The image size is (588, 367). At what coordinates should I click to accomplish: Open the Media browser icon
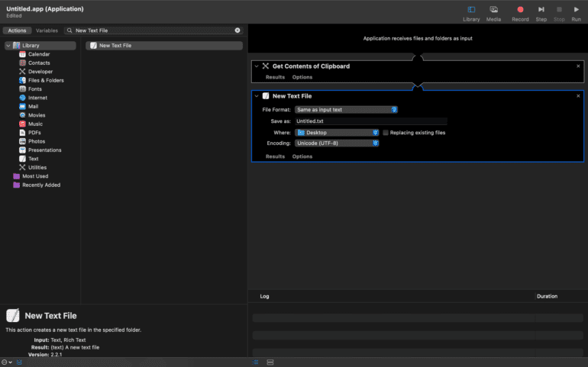click(494, 9)
